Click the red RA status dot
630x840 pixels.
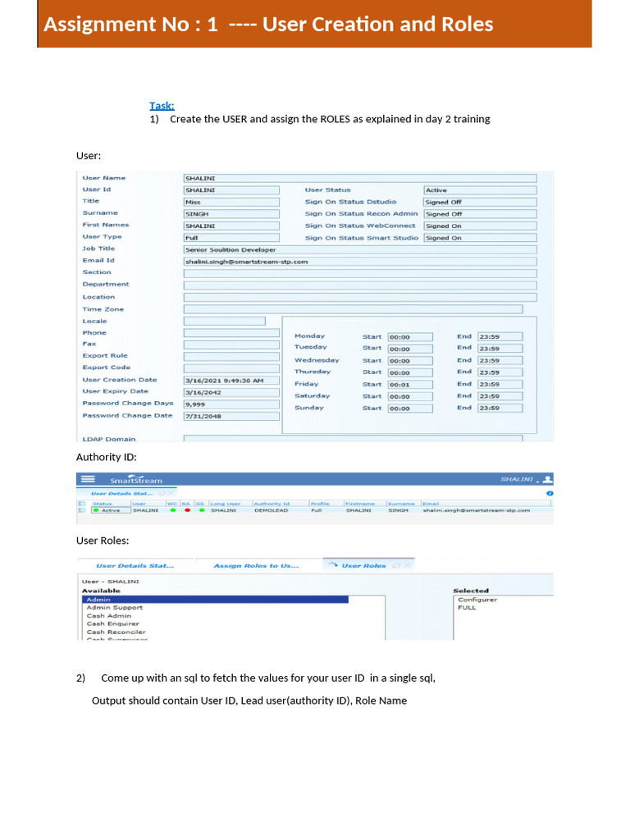pos(187,510)
